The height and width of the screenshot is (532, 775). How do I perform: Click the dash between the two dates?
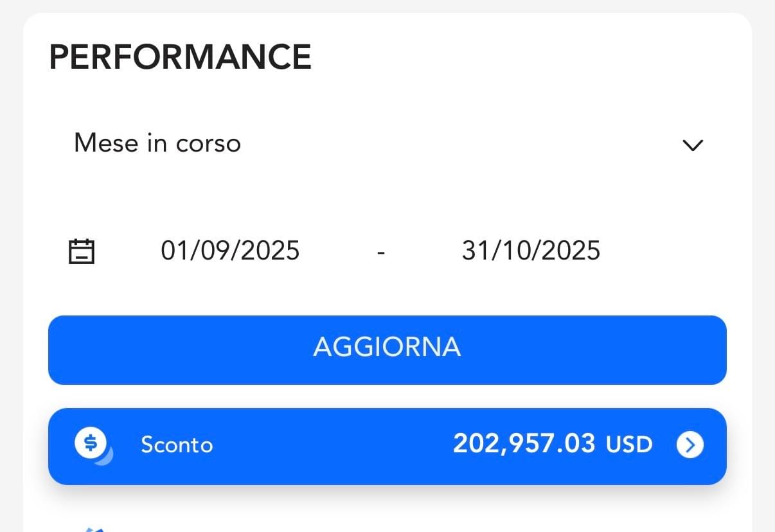pos(381,252)
